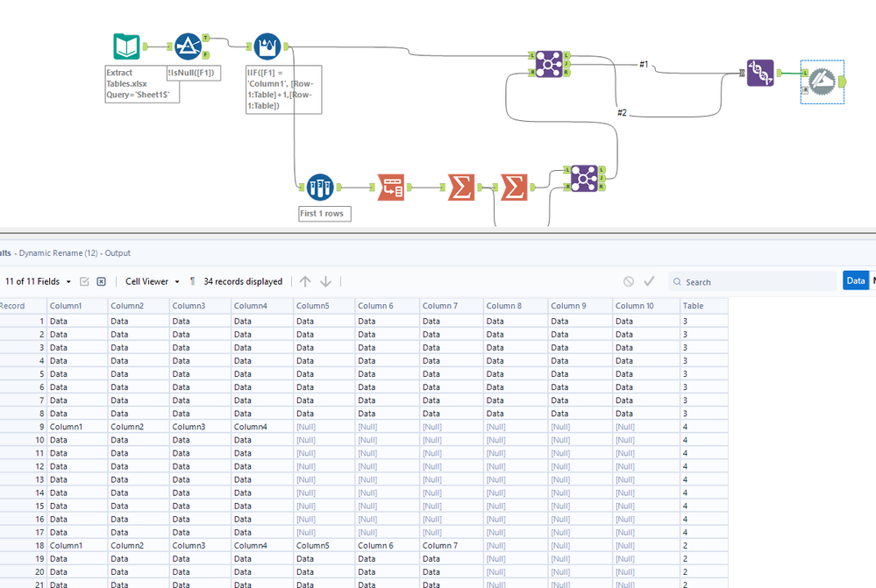The width and height of the screenshot is (876, 588).
Task: Click deselect all fields icon
Action: pyautogui.click(x=101, y=281)
